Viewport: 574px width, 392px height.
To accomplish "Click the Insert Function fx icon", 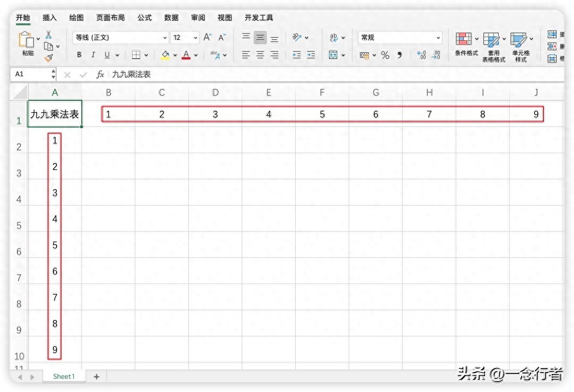I will pyautogui.click(x=100, y=75).
